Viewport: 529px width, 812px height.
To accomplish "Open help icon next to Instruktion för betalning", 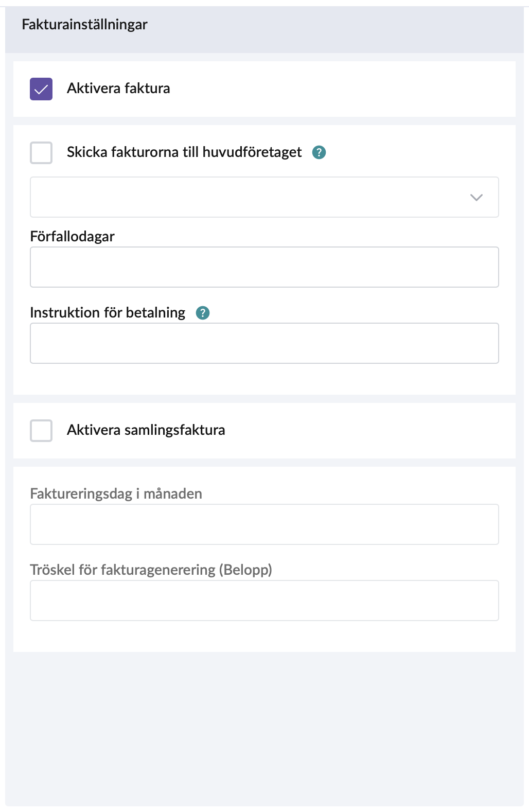I will coord(203,313).
